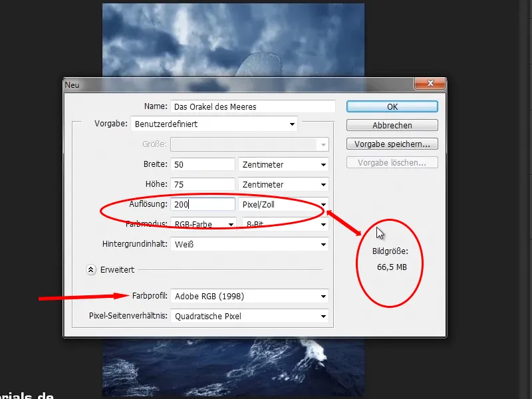Click the Name input field
Image resolution: width=532 pixels, height=399 pixels.
point(253,106)
